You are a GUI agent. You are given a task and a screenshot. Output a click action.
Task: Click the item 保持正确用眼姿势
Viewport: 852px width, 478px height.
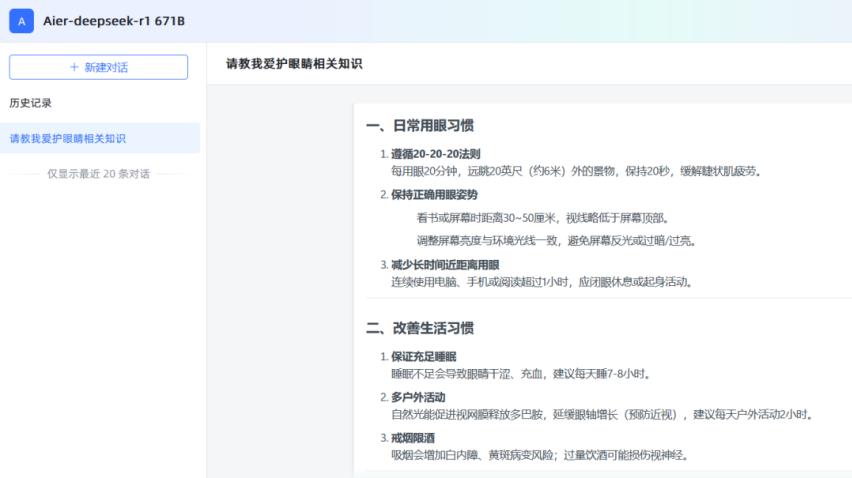tap(434, 194)
